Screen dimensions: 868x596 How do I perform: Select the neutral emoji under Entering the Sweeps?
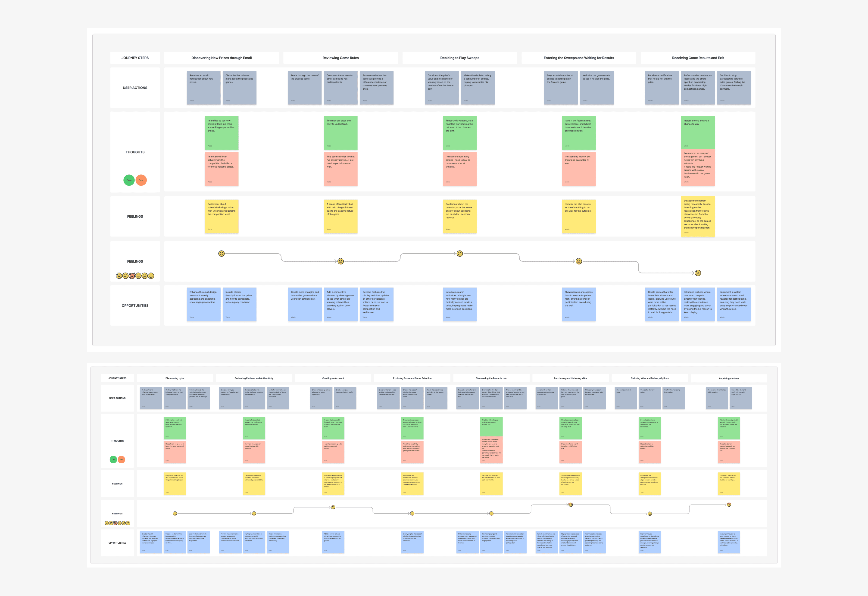578,261
